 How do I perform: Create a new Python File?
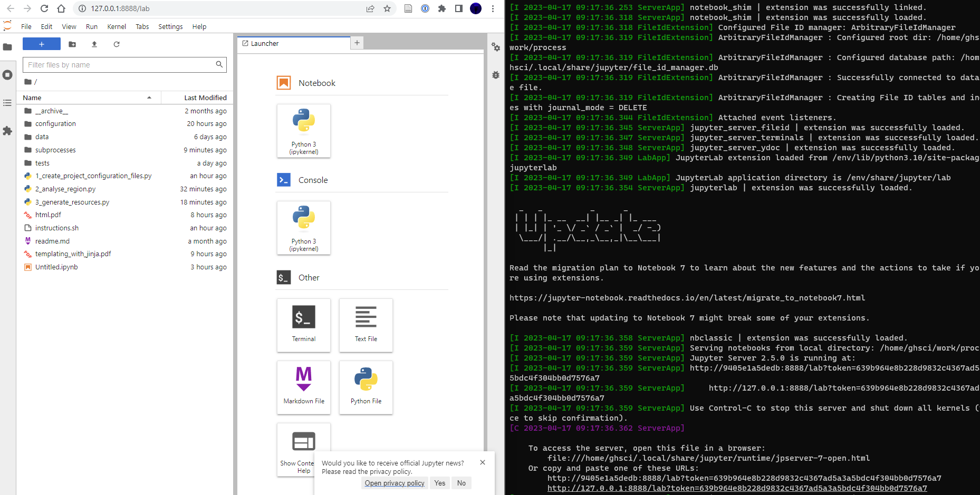[x=366, y=387]
